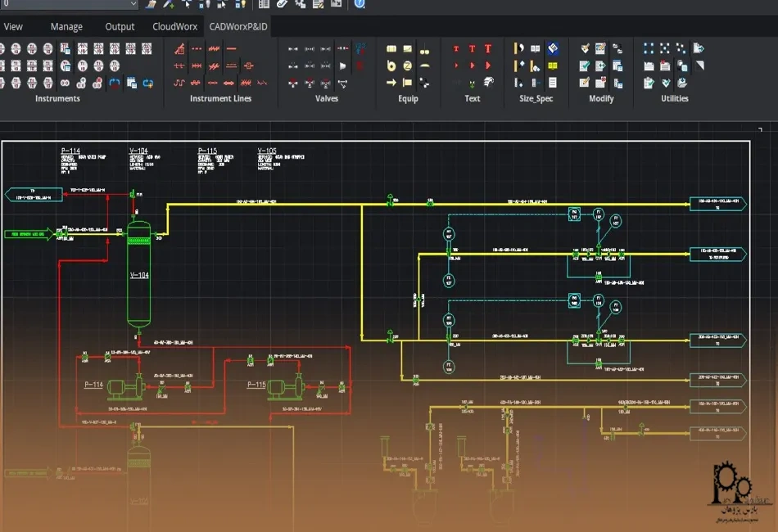The height and width of the screenshot is (532, 778).
Task: Select the yellow arrow icon in Equip
Action: pyautogui.click(x=391, y=83)
